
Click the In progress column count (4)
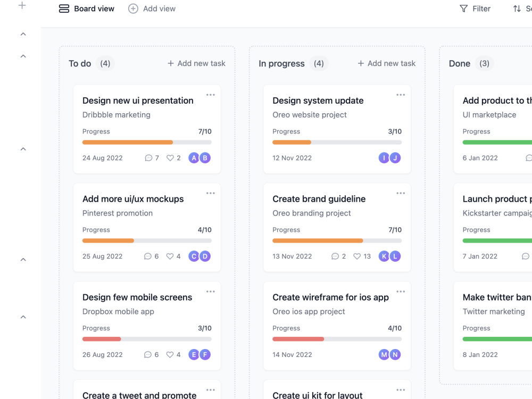click(x=319, y=63)
